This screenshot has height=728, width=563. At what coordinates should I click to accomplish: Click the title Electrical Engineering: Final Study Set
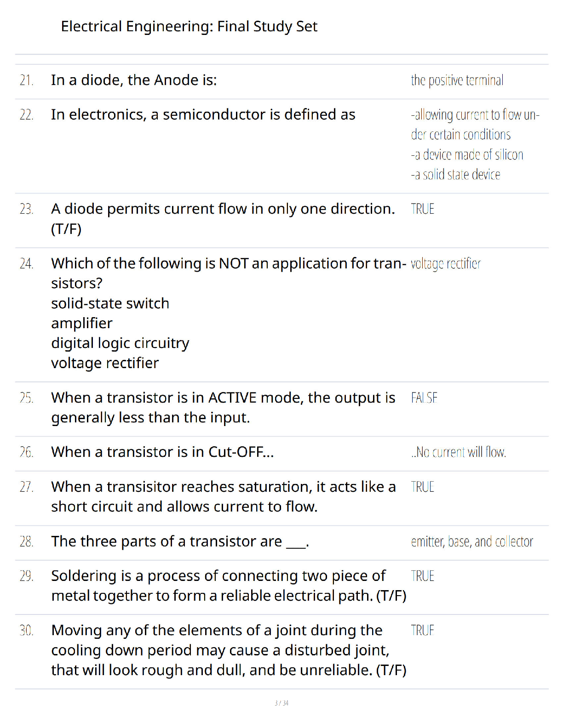[189, 27]
